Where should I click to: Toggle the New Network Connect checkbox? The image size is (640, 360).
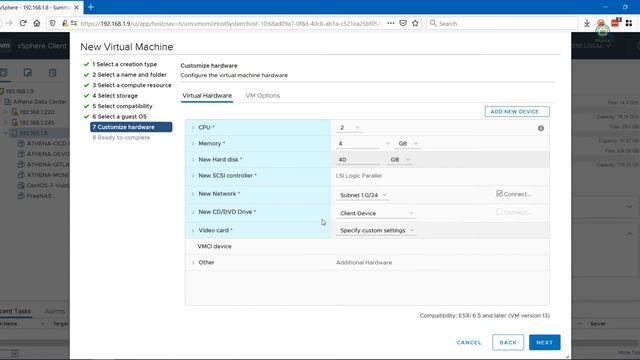coord(499,193)
